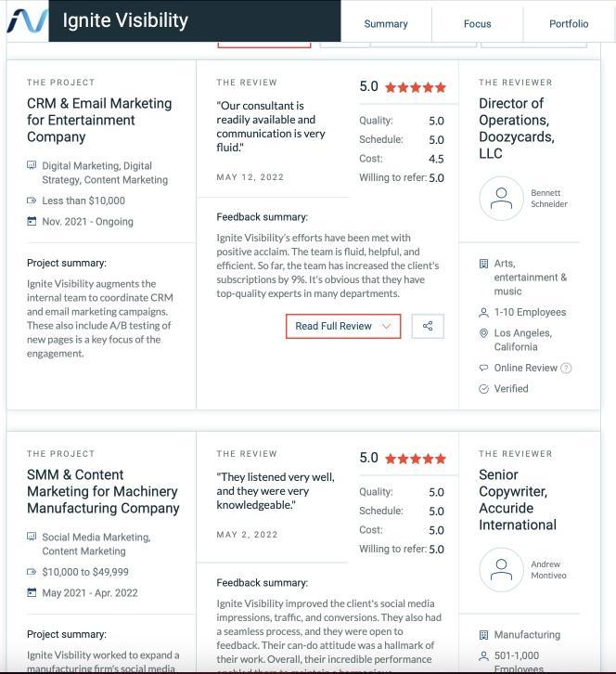Click the chevron arrow in Read Full Review
This screenshot has height=674, width=616.
click(386, 326)
